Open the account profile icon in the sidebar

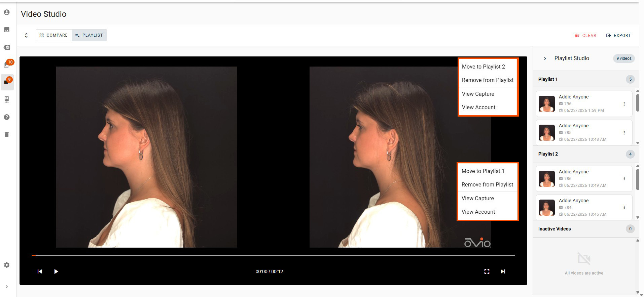(x=7, y=12)
